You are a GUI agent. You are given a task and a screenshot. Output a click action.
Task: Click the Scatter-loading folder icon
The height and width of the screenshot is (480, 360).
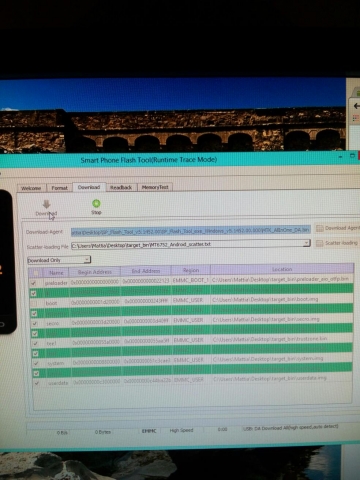[x=319, y=243]
